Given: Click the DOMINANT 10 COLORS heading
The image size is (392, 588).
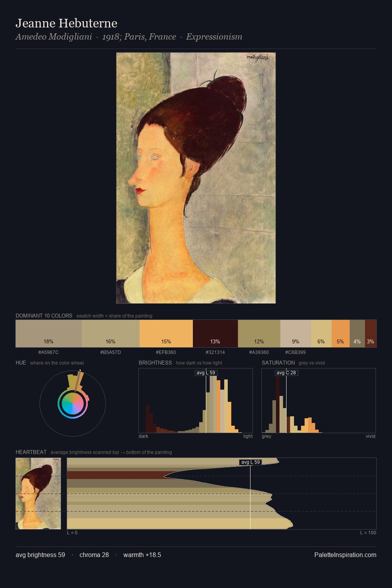Looking at the screenshot, I should tap(44, 316).
